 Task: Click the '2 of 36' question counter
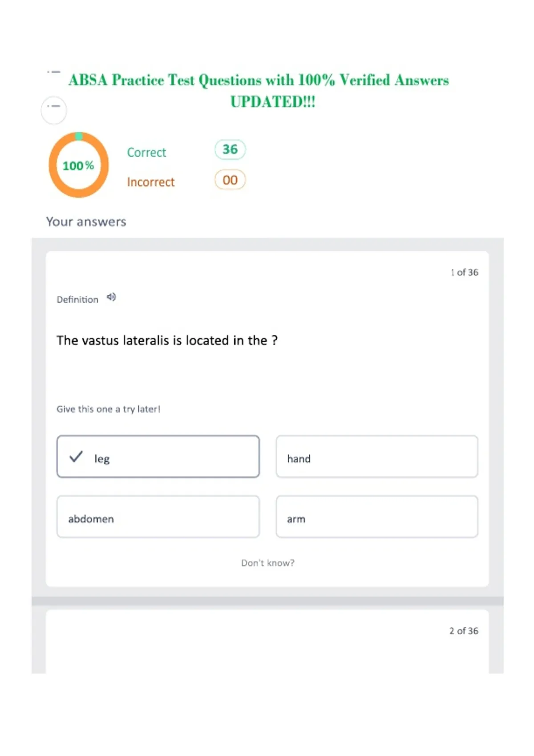click(464, 631)
